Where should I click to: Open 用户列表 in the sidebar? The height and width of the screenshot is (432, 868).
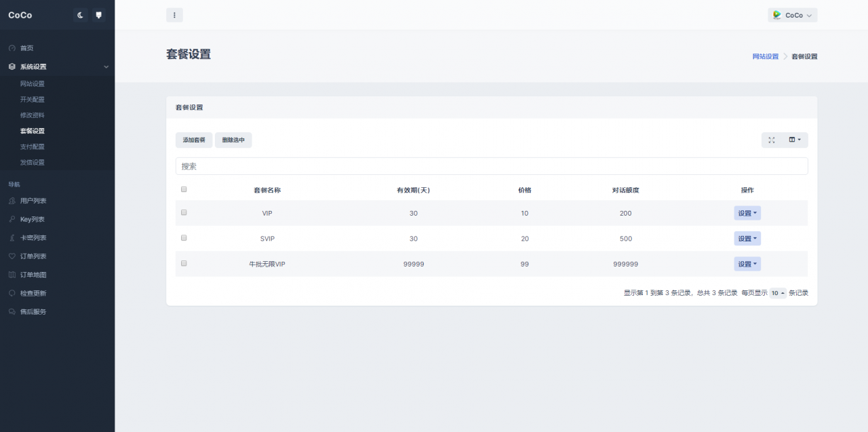click(33, 201)
